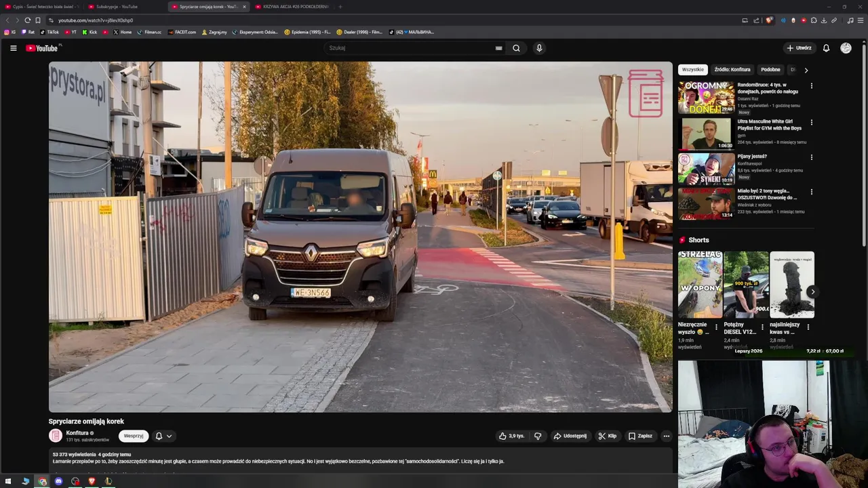Open music note playlist icon in toolbar
This screenshot has height=488, width=868.
850,20
